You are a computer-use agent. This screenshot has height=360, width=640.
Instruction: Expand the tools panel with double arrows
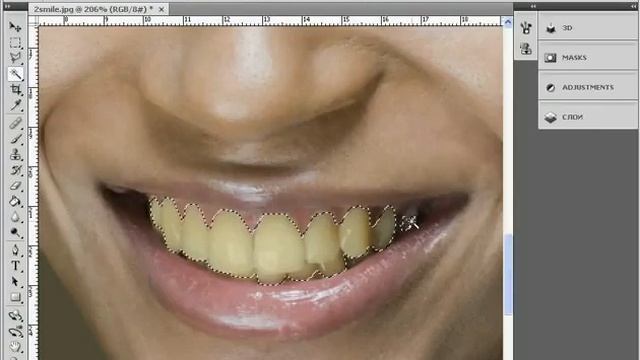point(8,6)
